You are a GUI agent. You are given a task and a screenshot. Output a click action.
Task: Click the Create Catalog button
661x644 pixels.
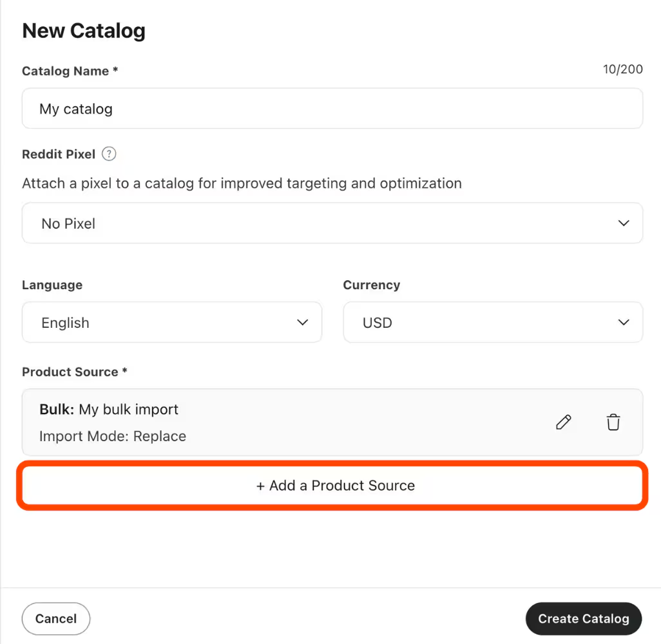[x=583, y=619]
